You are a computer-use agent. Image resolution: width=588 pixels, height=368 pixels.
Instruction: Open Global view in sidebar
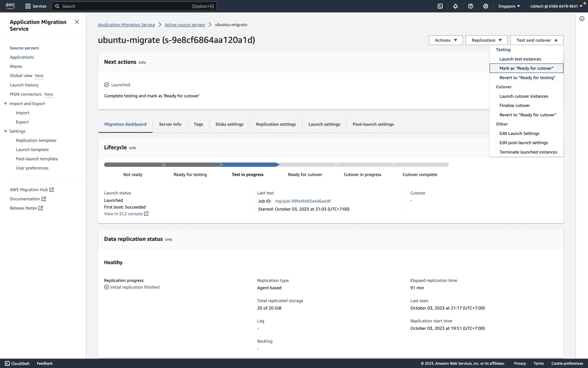coord(21,76)
